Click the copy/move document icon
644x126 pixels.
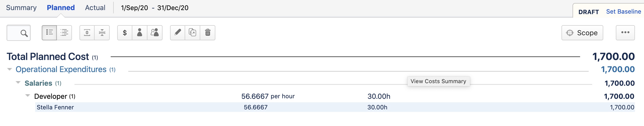coord(192,33)
